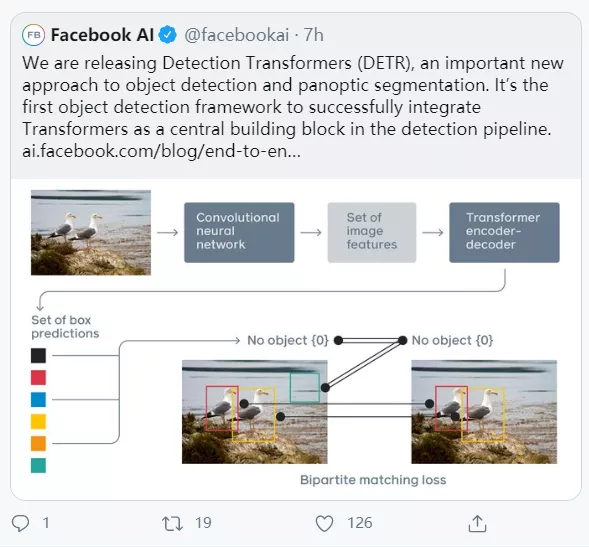Click the Transformer encoder-decoder block
589x547 pixels.
coord(504,233)
